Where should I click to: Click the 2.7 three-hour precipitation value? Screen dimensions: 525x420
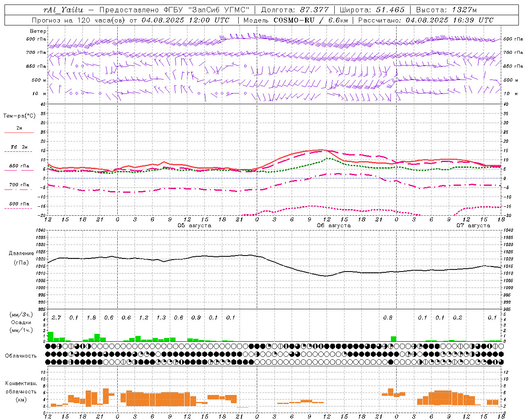click(56, 318)
